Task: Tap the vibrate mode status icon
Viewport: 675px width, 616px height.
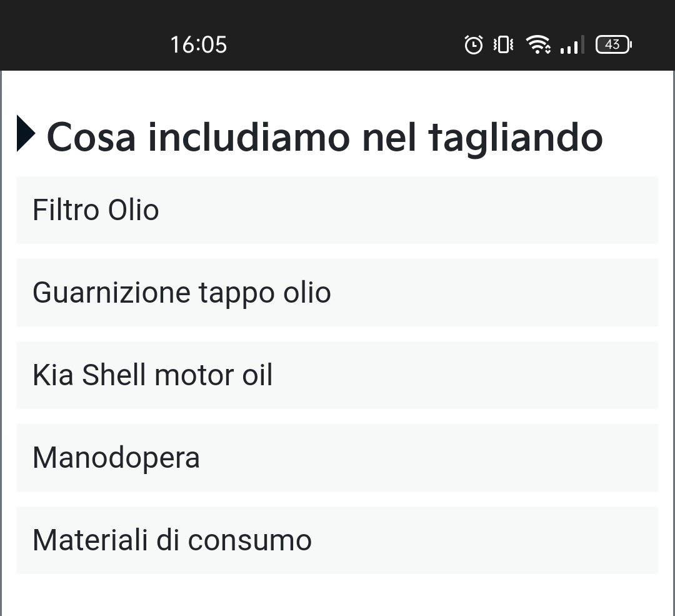Action: click(x=503, y=45)
